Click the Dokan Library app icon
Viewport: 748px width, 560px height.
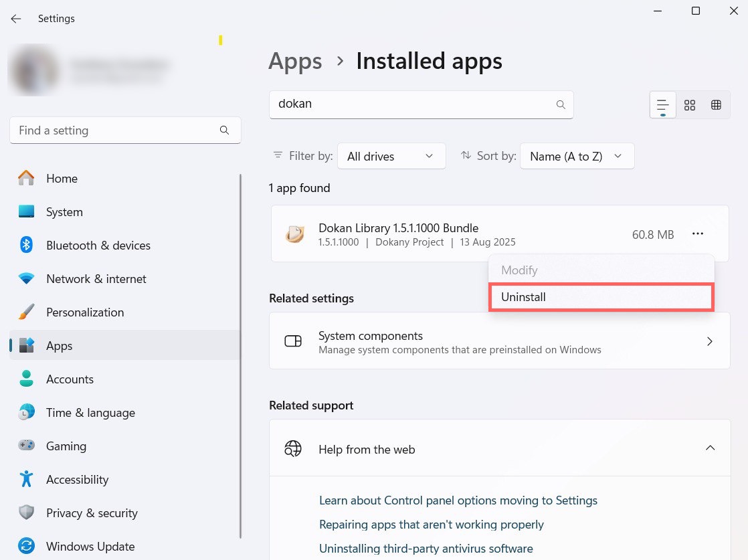tap(294, 234)
